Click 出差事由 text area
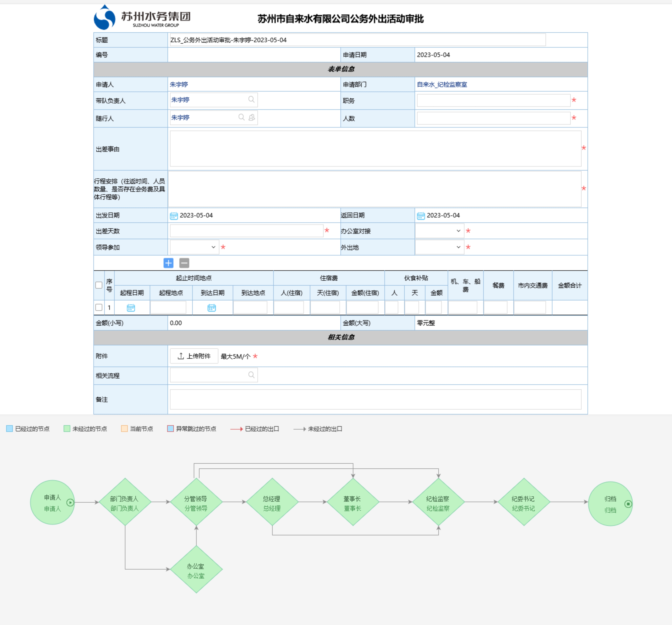Image resolution: width=672 pixels, height=625 pixels. [375, 149]
